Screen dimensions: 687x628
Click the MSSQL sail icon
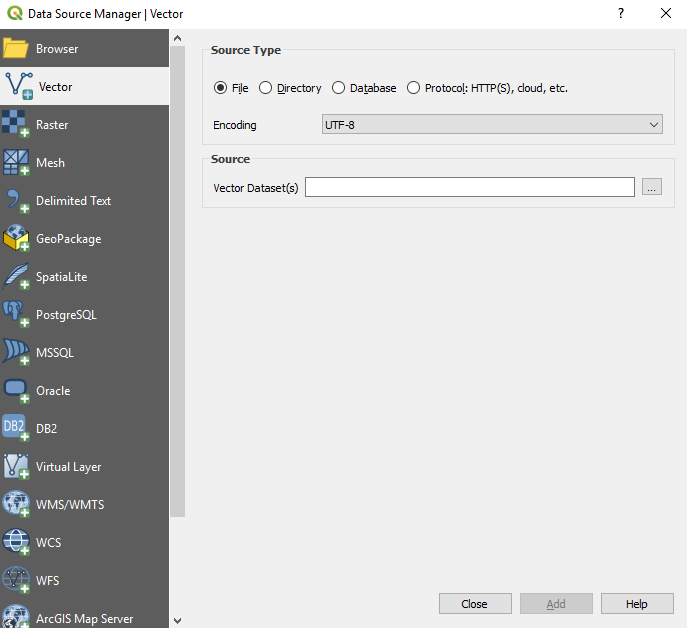[x=16, y=352]
